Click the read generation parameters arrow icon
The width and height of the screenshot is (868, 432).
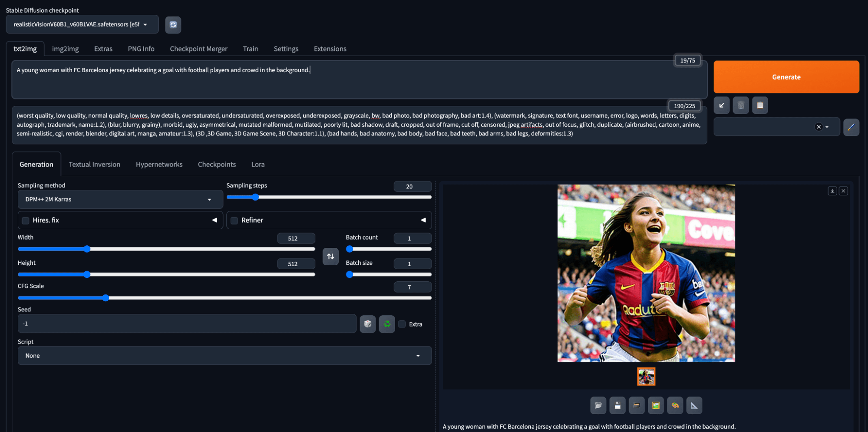pyautogui.click(x=722, y=105)
